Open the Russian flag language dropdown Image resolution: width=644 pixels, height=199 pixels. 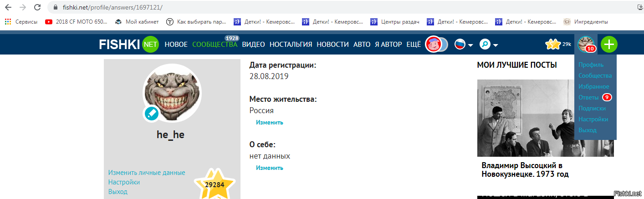point(464,45)
